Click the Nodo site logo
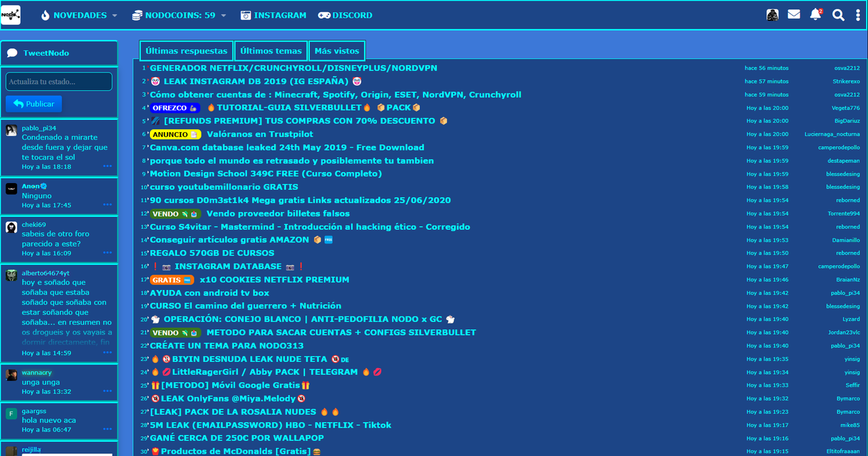The image size is (868, 456). [x=11, y=15]
